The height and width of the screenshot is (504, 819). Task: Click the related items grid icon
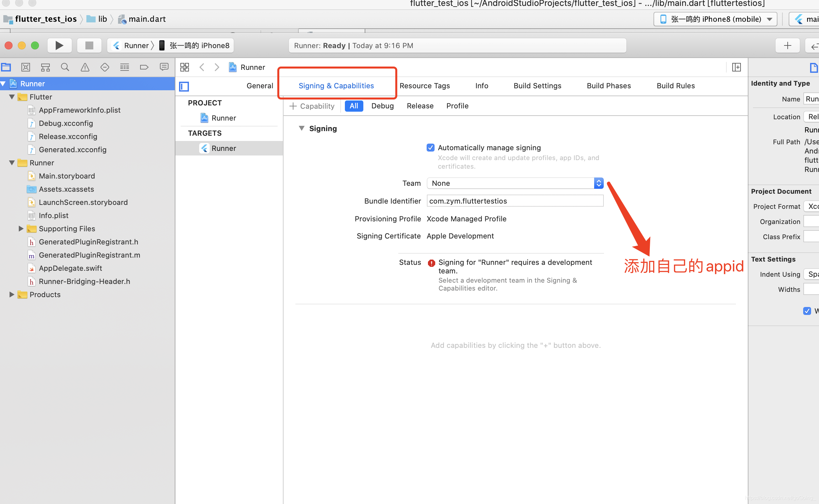tap(185, 67)
